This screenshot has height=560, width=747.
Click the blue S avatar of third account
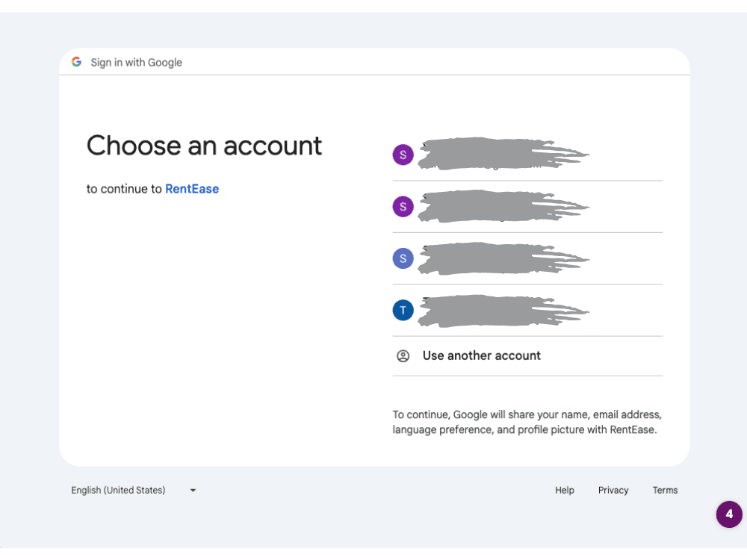(403, 258)
